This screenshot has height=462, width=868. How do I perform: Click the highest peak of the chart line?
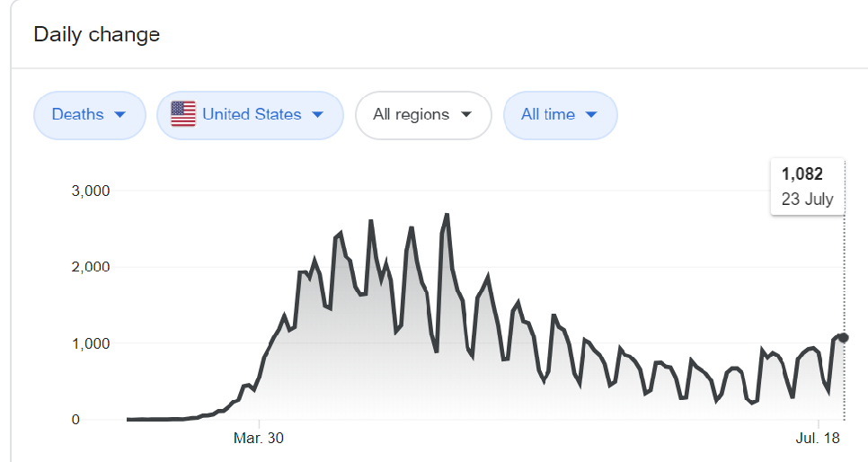pos(447,215)
